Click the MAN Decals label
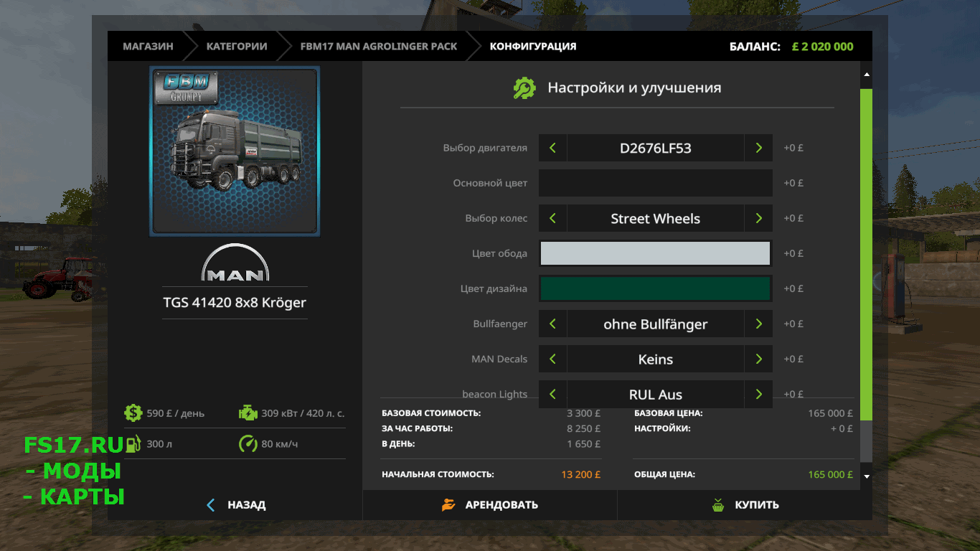 click(499, 359)
